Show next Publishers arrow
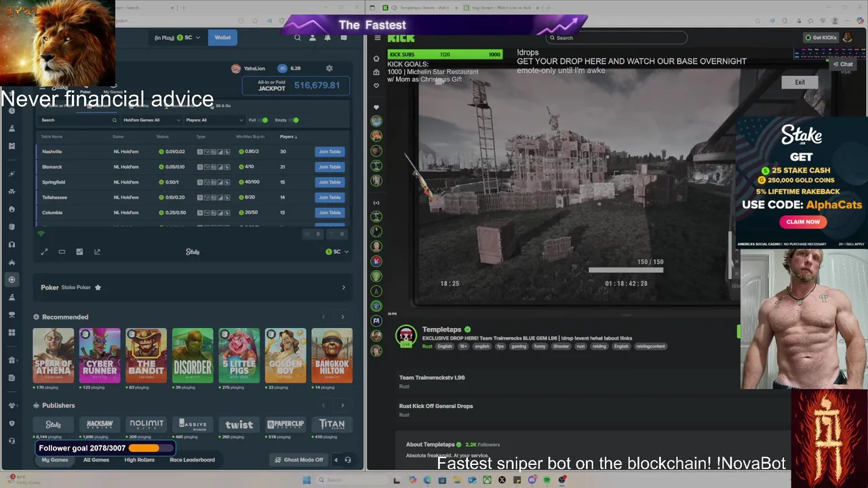This screenshot has height=488, width=868. (342, 405)
